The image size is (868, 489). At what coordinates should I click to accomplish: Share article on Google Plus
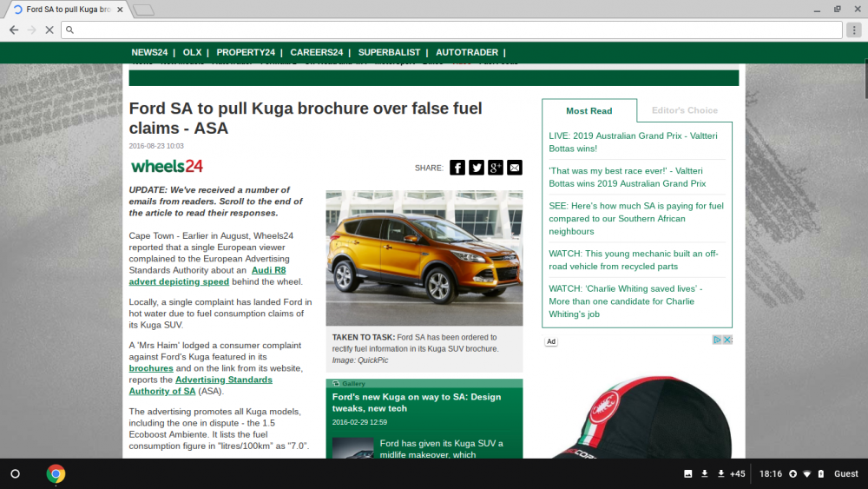tap(496, 168)
